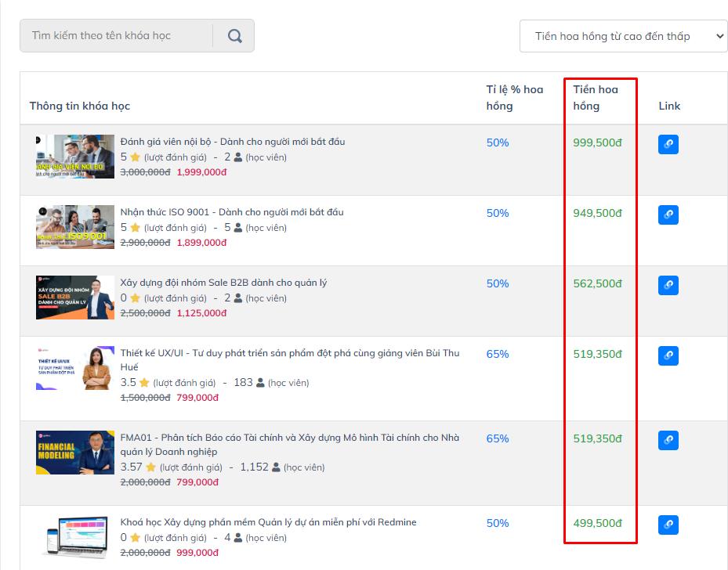Image resolution: width=728 pixels, height=570 pixels.
Task: Open course title Nhận thức ISO 9001
Action: coord(232,212)
